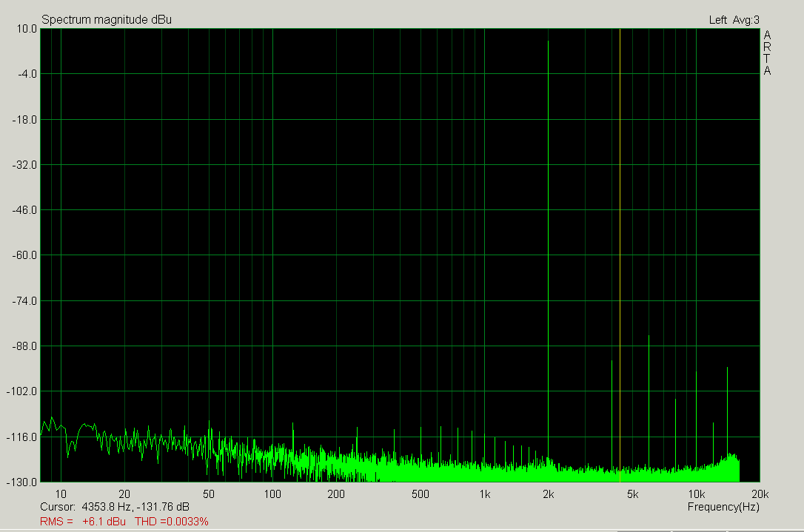Click the 'RMS = +6.1 dBu' readout
The image size is (804, 532).
click(83, 522)
